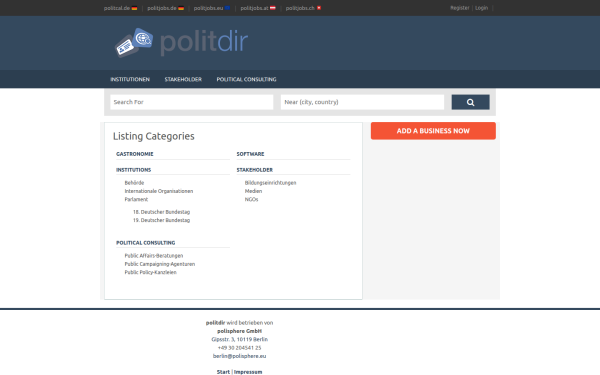Open the Parlament subcategory
This screenshot has height=375, width=600.
click(x=136, y=199)
